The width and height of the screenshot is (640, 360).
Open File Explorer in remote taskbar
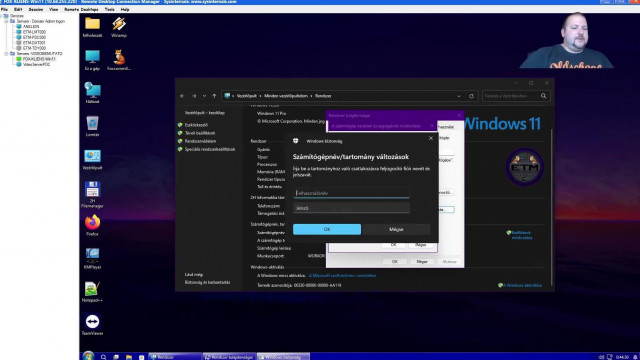129,357
